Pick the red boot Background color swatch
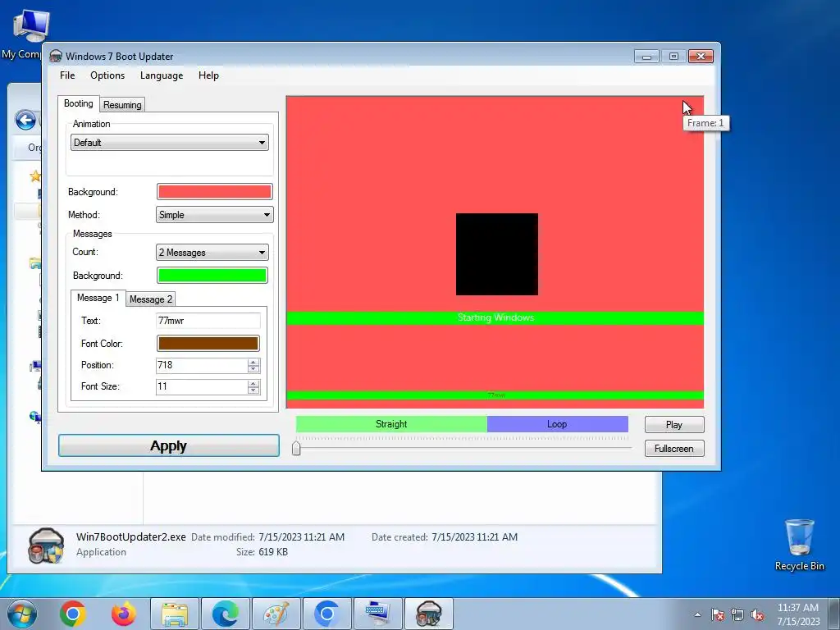Screen dimensions: 840x630 (x=214, y=192)
